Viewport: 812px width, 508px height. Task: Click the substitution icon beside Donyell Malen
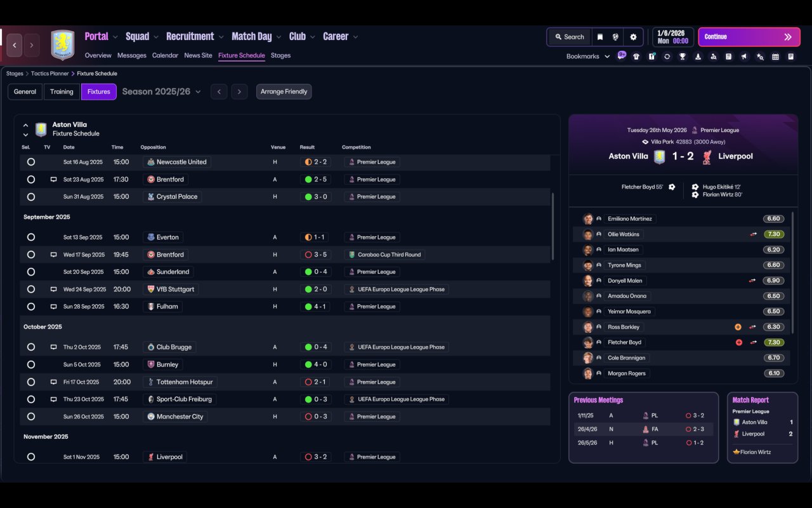(752, 281)
